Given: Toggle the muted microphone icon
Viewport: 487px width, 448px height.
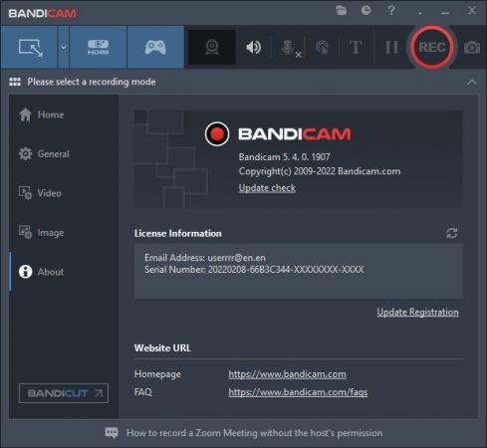Looking at the screenshot, I should coord(291,48).
